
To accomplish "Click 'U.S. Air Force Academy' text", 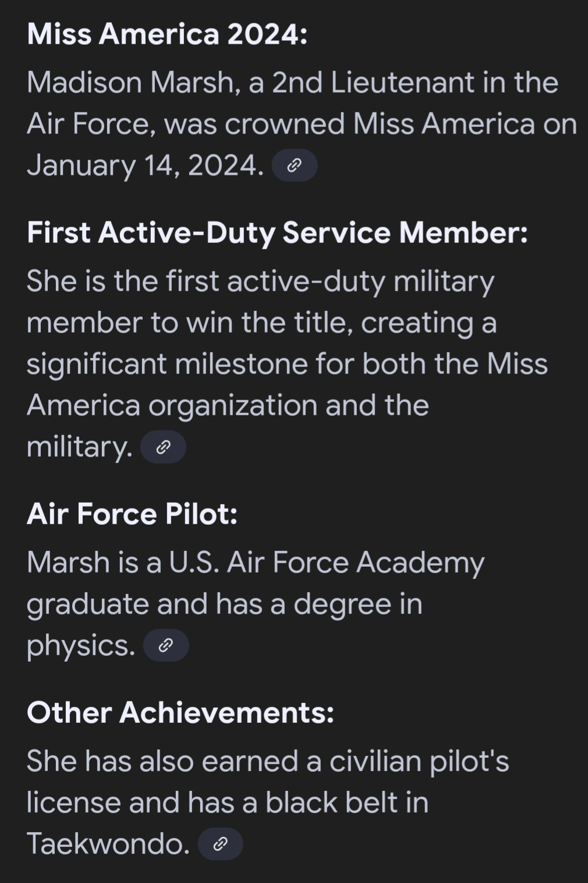I will [327, 563].
